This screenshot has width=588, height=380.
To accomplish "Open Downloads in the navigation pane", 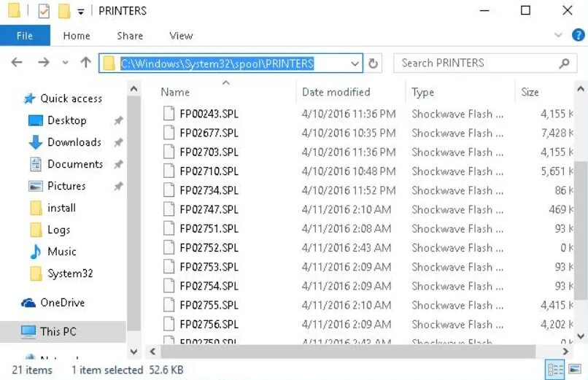I will [74, 142].
